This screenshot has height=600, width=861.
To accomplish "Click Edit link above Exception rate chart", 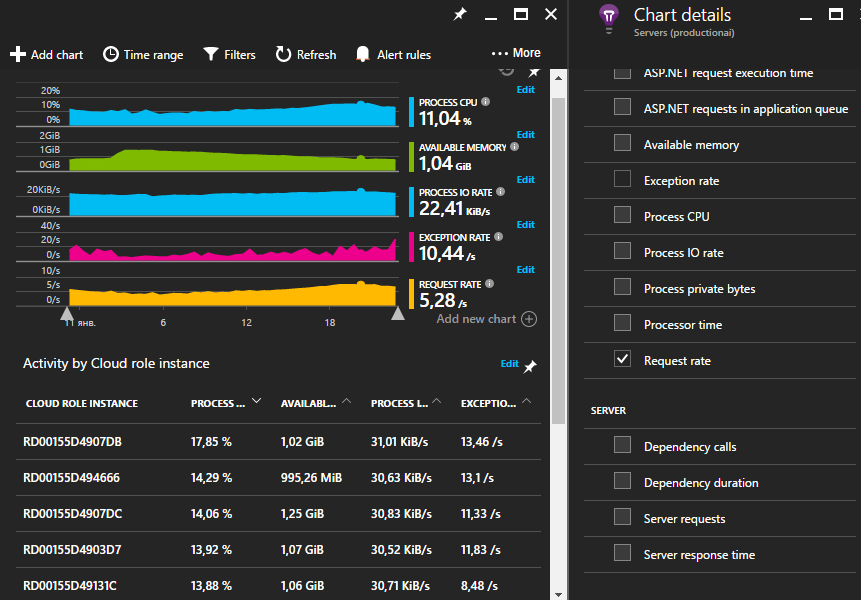I will [525, 225].
